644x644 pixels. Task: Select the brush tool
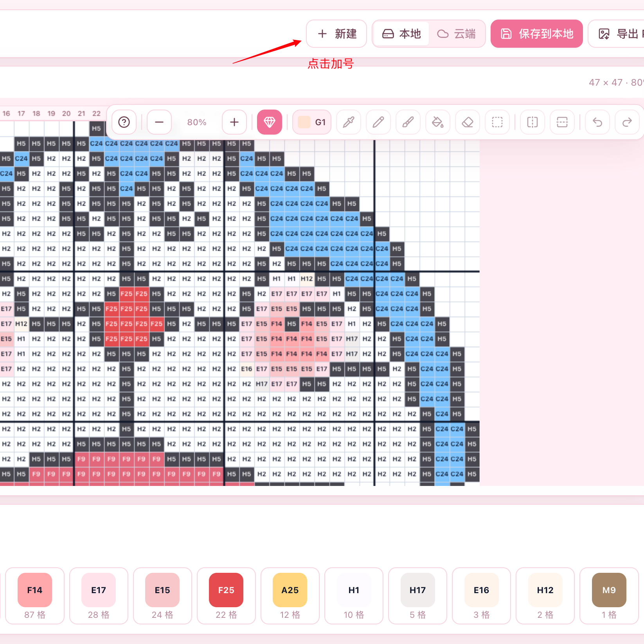tap(408, 122)
